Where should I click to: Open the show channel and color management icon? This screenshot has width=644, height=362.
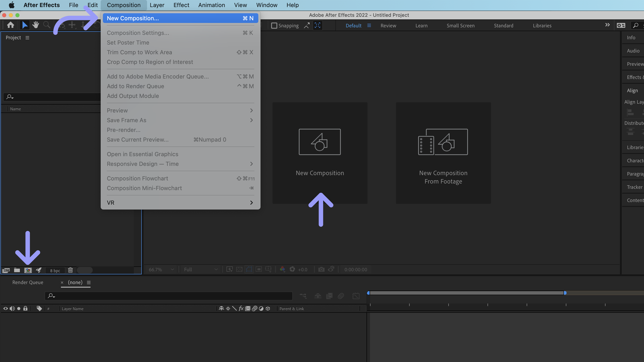tap(282, 269)
